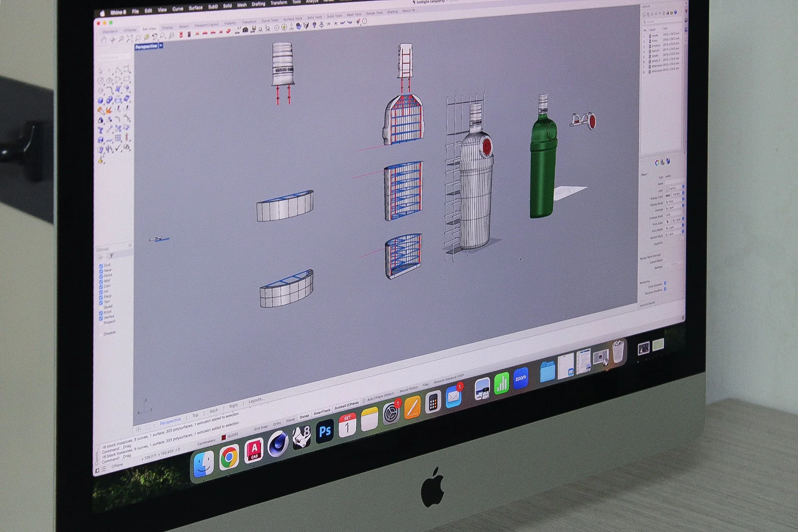798x532 pixels.
Task: Click the camera icon in Set View toolbar
Action: [245, 30]
